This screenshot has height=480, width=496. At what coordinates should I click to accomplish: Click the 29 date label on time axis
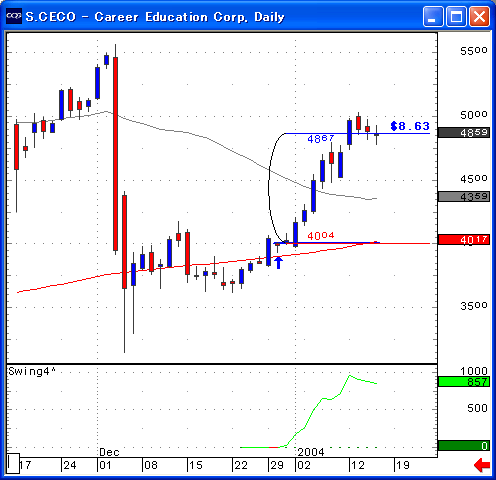coord(277,465)
